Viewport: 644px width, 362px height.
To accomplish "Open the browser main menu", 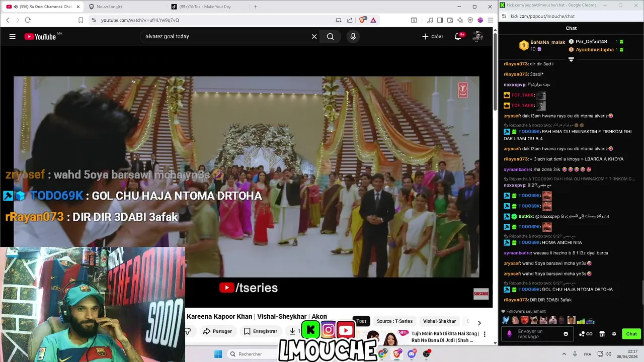I will [490, 20].
